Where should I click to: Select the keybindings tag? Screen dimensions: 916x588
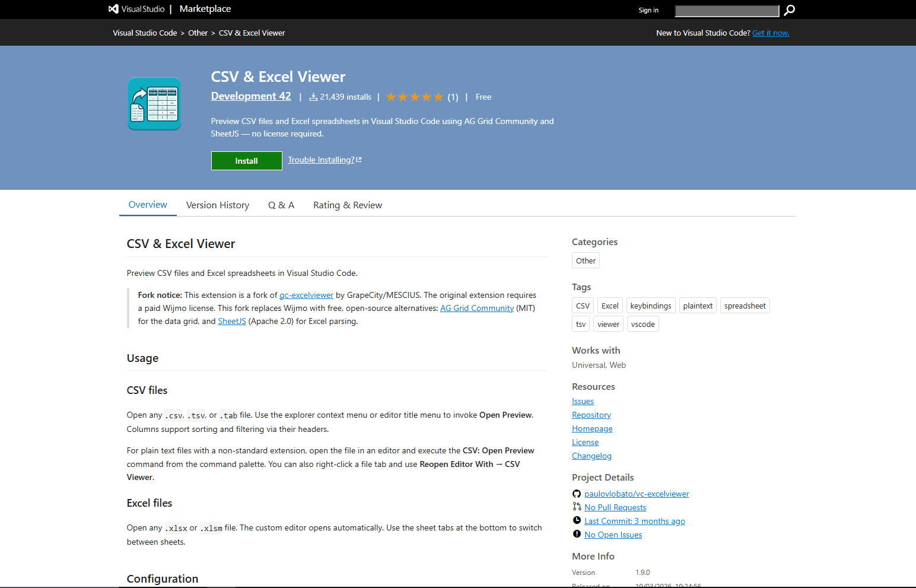651,306
